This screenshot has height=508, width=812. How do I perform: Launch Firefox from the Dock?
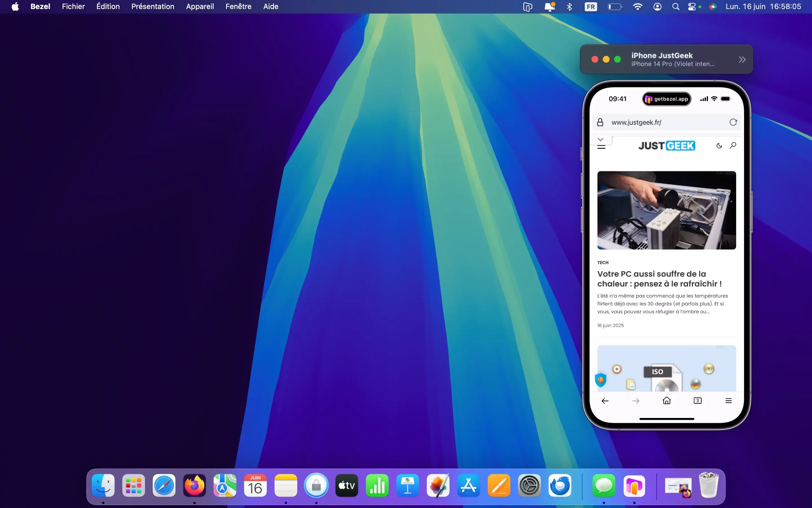point(195,485)
